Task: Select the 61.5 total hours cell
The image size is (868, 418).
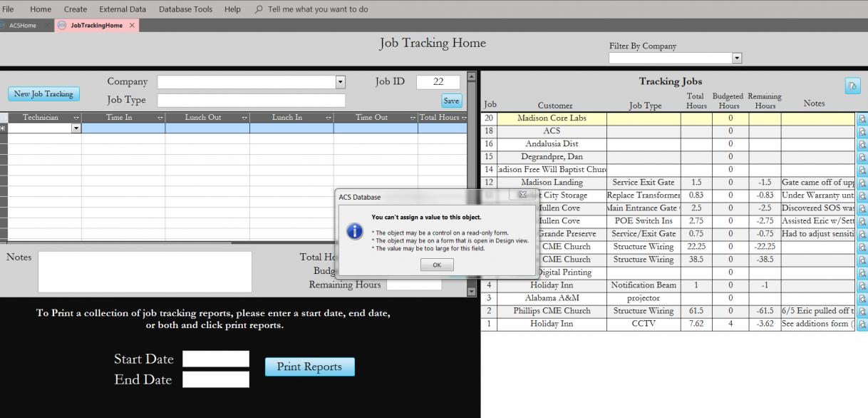Action: click(697, 311)
